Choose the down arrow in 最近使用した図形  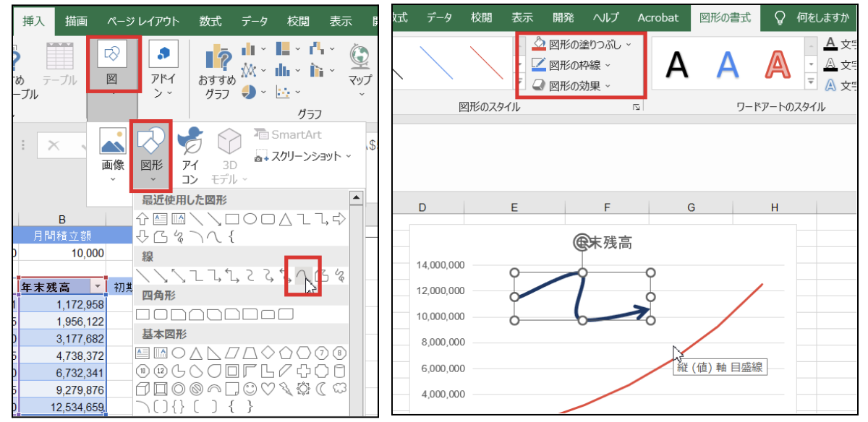[x=142, y=236]
